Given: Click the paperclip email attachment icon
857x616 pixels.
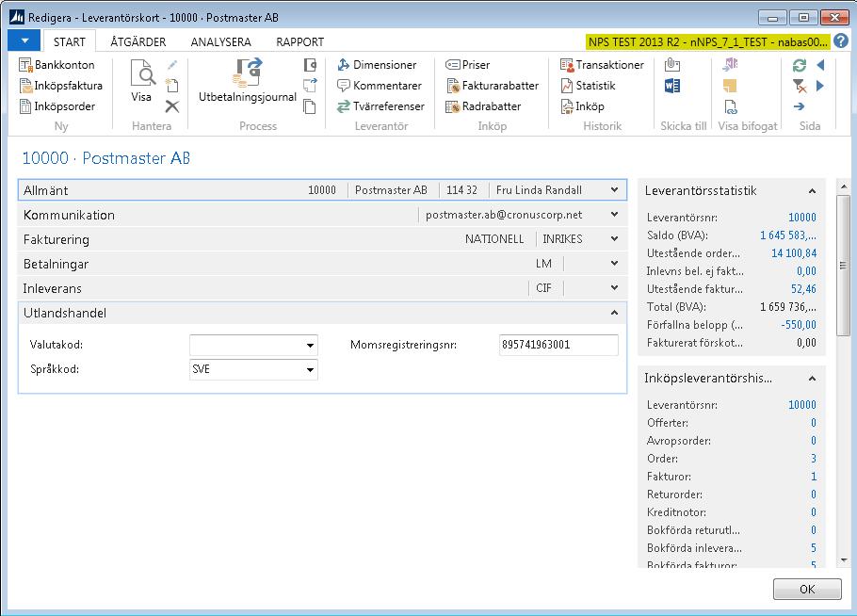Looking at the screenshot, I should 672,65.
